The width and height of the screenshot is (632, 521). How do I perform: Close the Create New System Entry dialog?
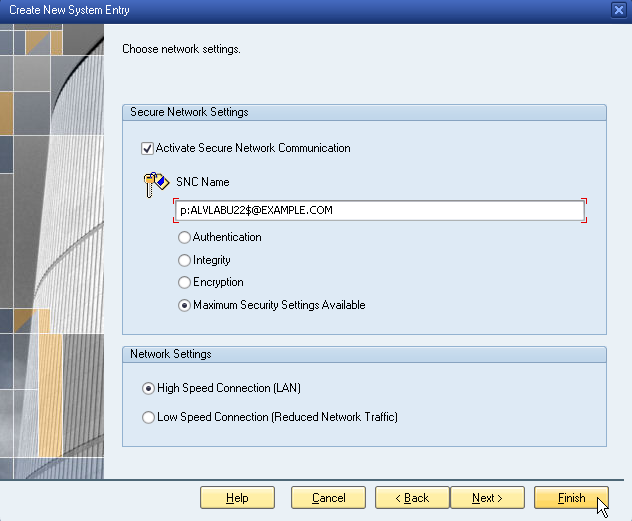619,10
